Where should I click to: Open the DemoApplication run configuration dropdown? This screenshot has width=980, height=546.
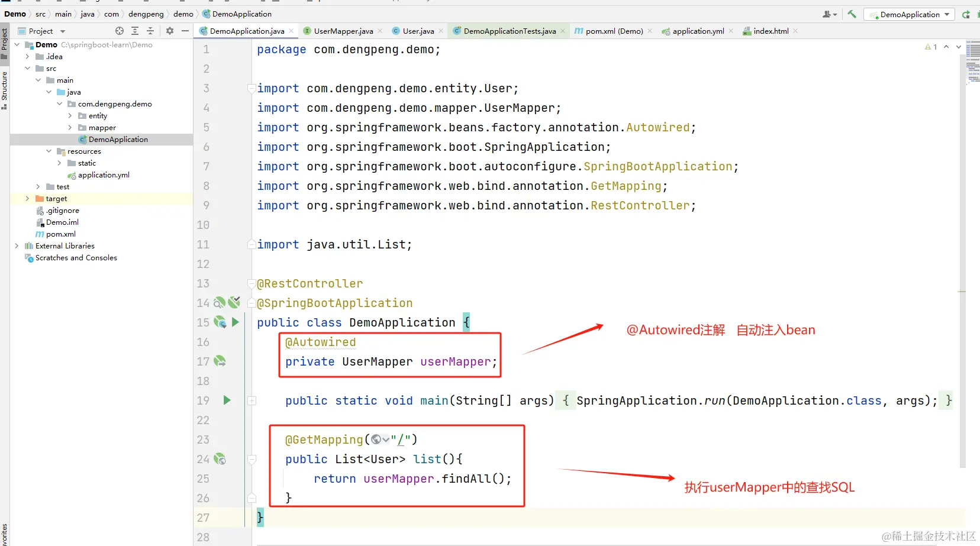click(909, 14)
